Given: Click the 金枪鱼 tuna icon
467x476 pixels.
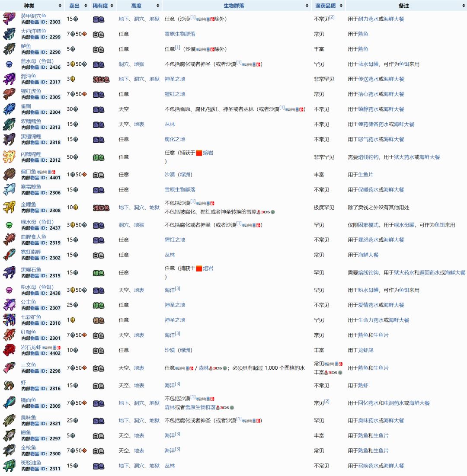Looking at the screenshot, I should pyautogui.click(x=9, y=450).
